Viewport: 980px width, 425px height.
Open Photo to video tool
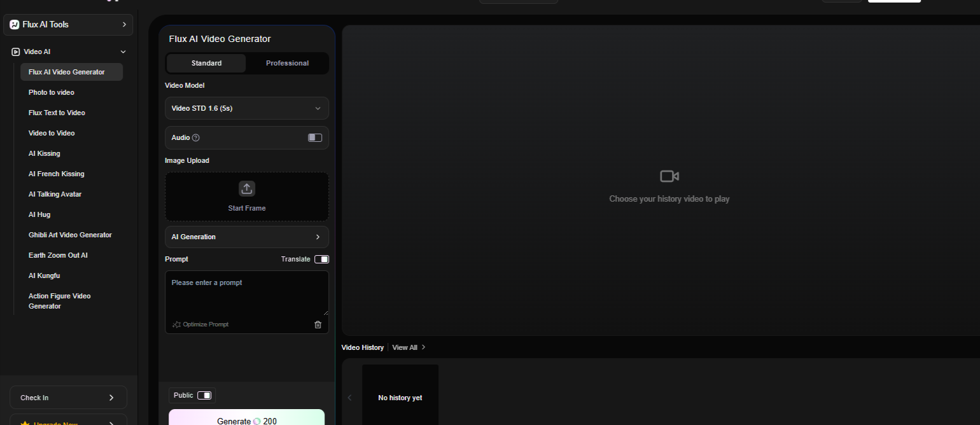(52, 92)
